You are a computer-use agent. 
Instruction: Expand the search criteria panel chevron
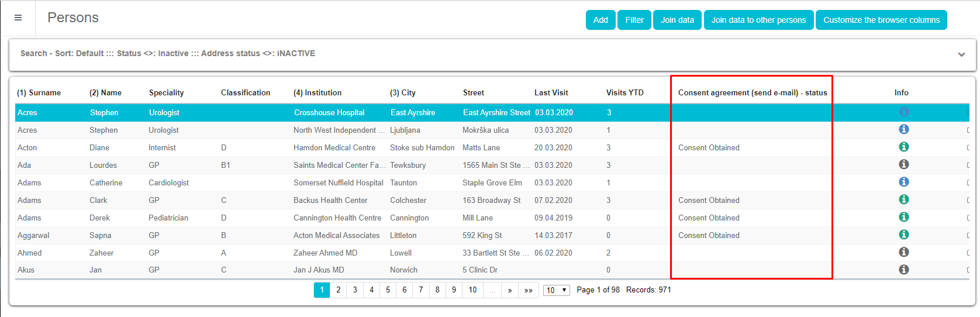click(961, 54)
